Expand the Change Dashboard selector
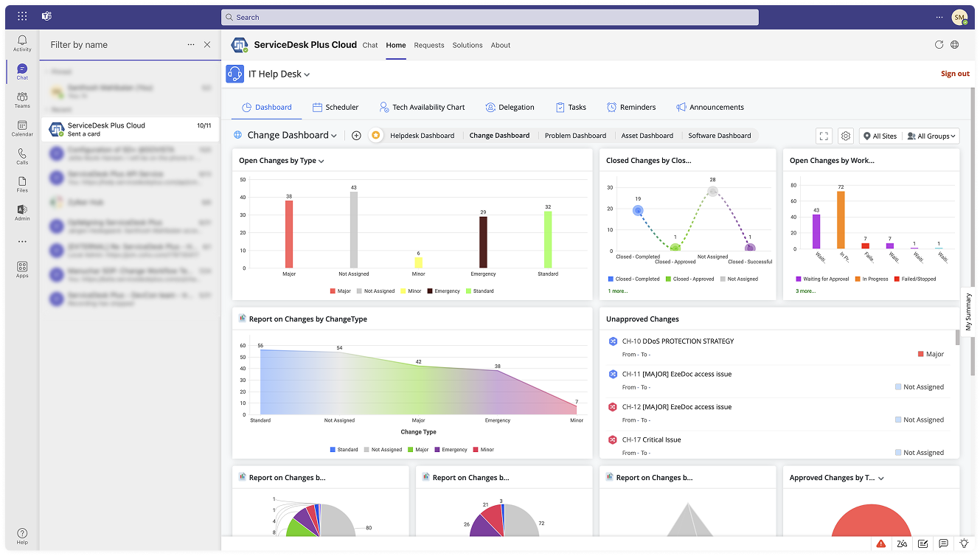The height and width of the screenshot is (556, 980). (x=292, y=136)
